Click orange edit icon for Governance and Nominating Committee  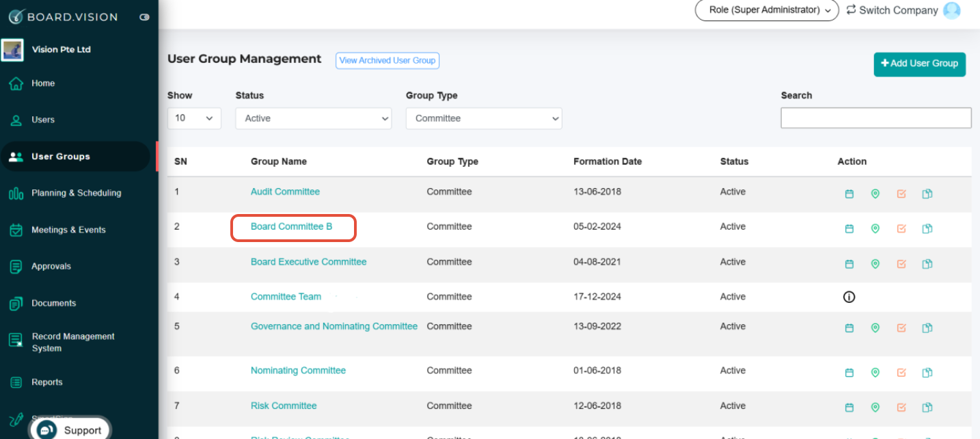(x=901, y=328)
